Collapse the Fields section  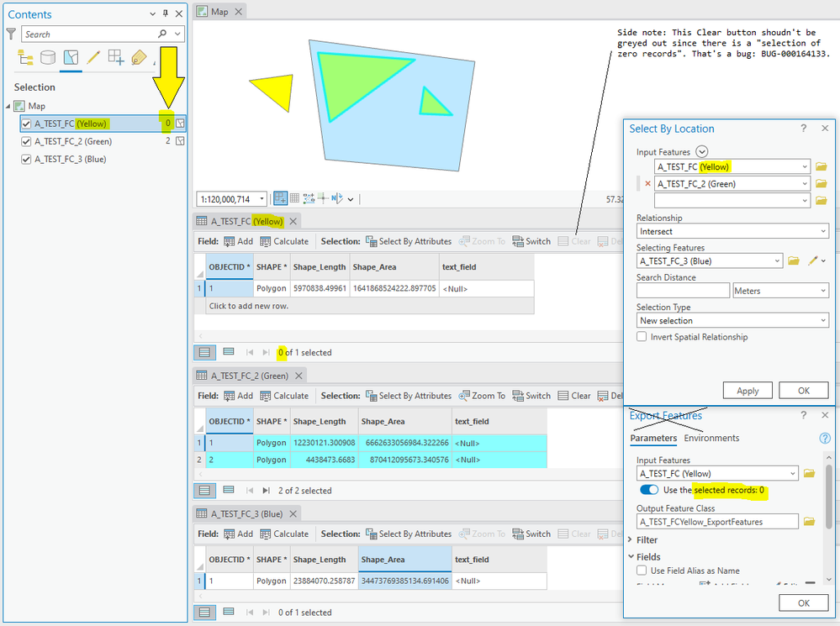pyautogui.click(x=631, y=557)
